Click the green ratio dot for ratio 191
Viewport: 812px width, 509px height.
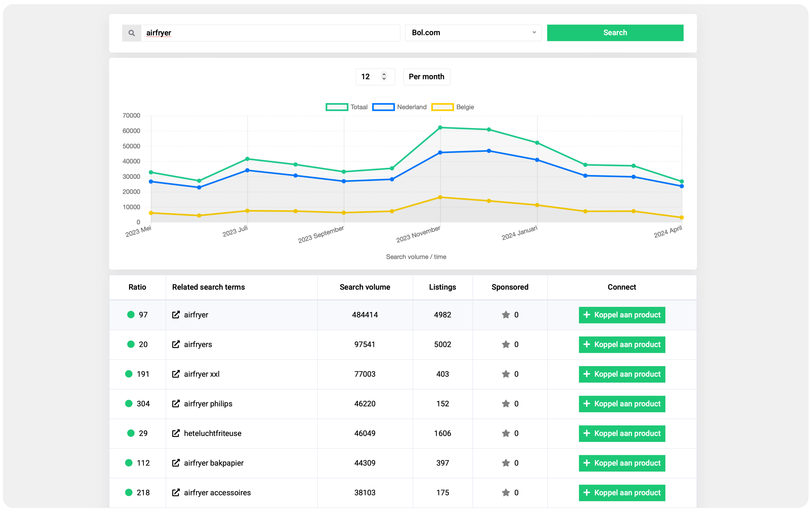pyautogui.click(x=129, y=374)
